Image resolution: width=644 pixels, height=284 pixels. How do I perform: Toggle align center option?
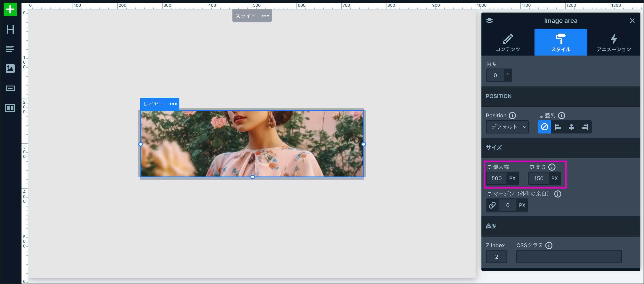[571, 127]
